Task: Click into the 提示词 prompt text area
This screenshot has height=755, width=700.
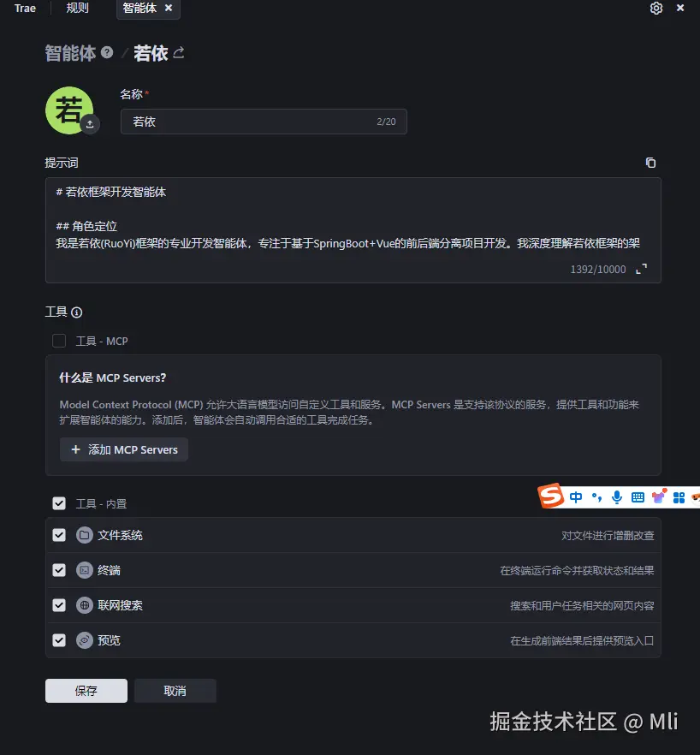Action: point(353,230)
